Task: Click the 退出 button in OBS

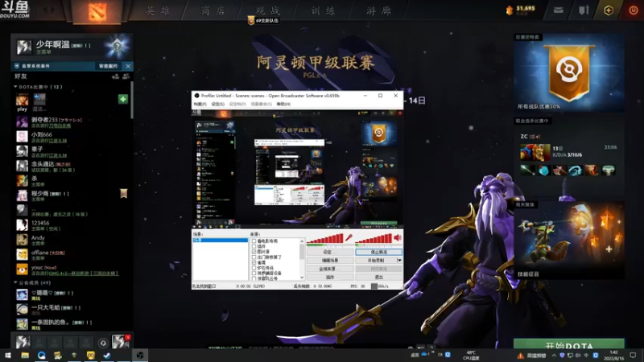Action: (x=378, y=278)
